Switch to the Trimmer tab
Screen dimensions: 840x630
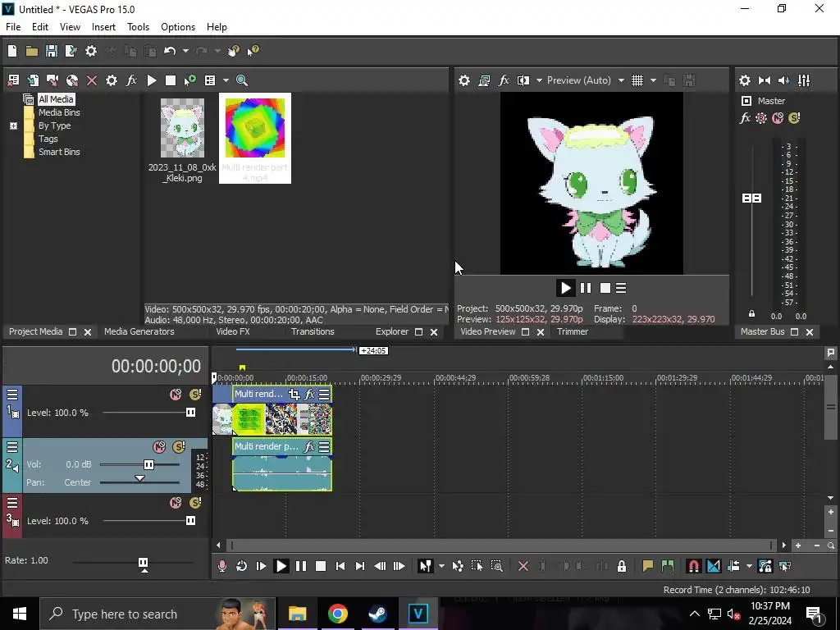click(x=573, y=331)
